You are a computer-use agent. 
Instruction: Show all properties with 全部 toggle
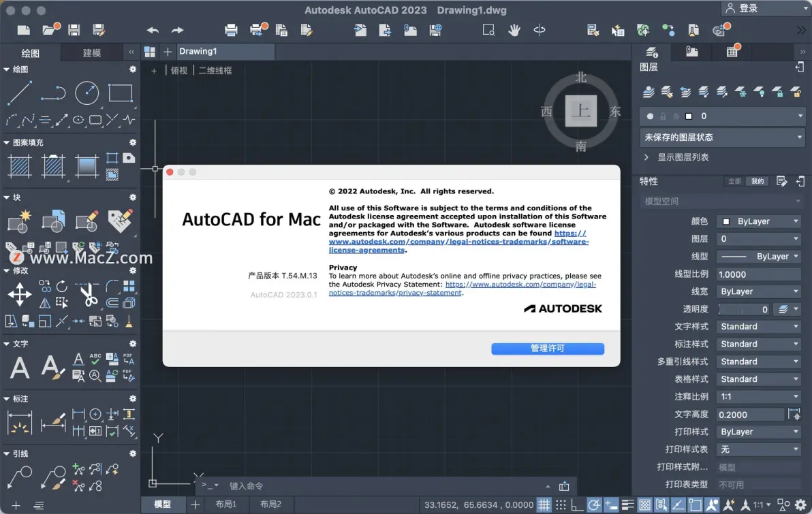[734, 181]
